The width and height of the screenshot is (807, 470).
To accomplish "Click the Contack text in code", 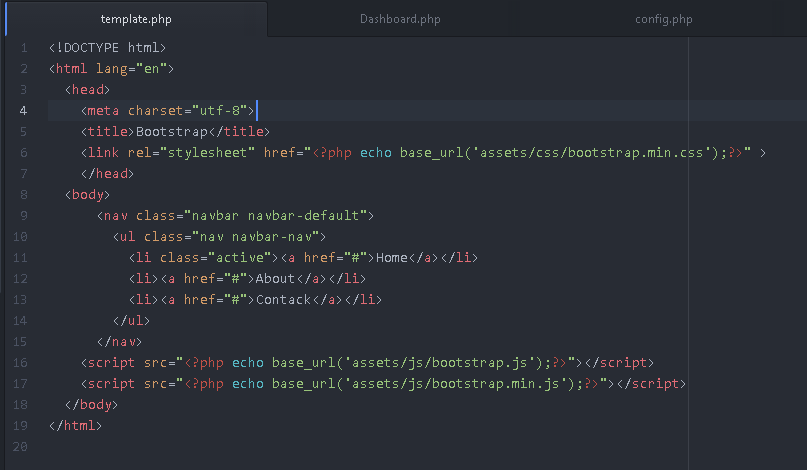I will [283, 300].
